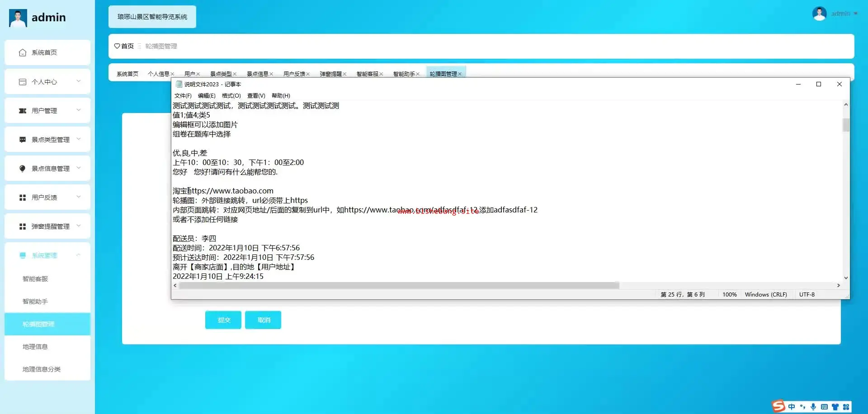868x414 pixels.
Task: Click the 淘宝https://www.taobao.com line in Notepad
Action: (x=223, y=191)
